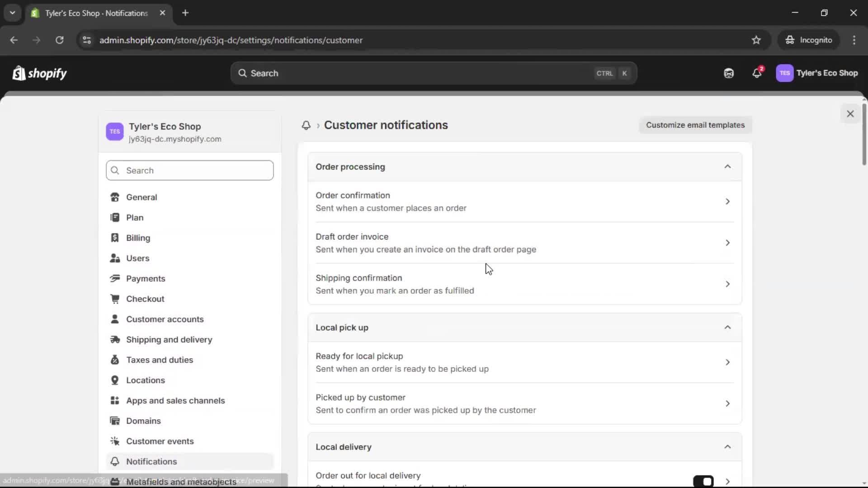
Task: Toggle Order out for local delivery notification
Action: pos(704,481)
